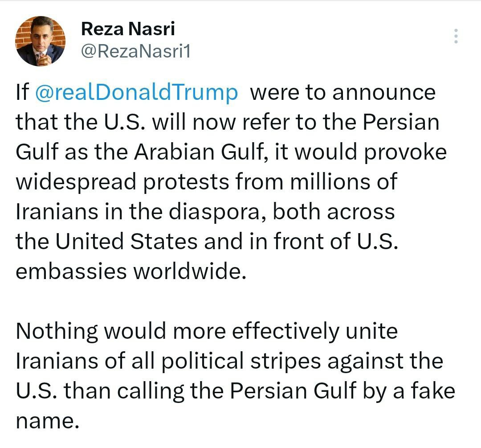Click the 'widespread protests from millions of' line

[x=207, y=182]
